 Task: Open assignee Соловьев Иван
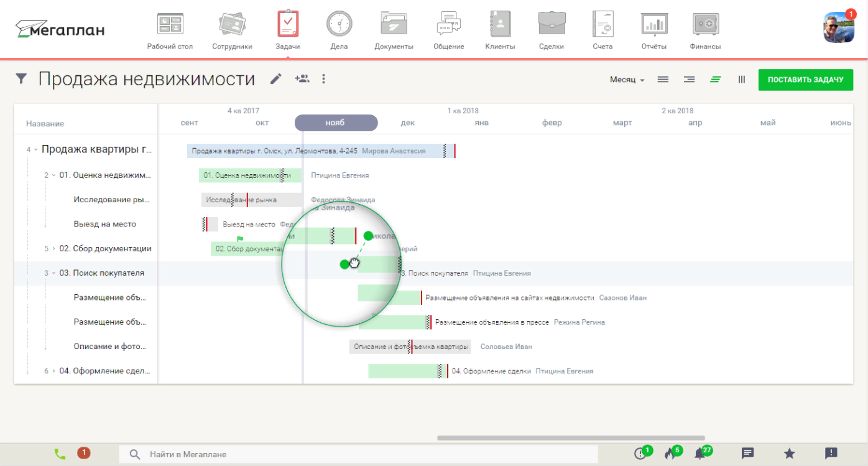[x=506, y=347]
